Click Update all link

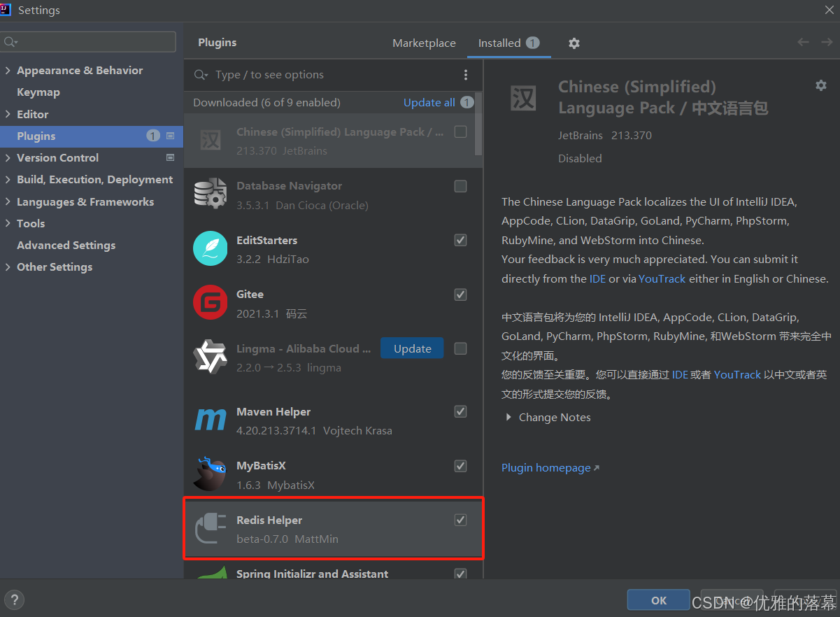429,102
